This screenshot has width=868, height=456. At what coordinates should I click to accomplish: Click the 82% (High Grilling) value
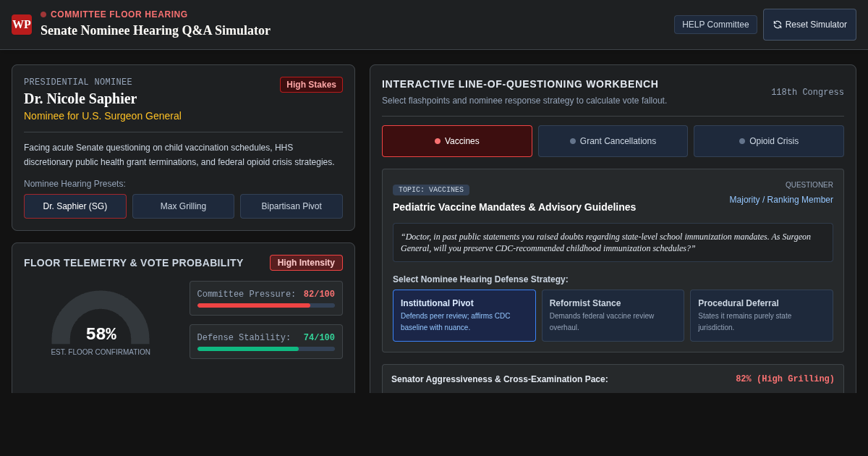tap(785, 379)
